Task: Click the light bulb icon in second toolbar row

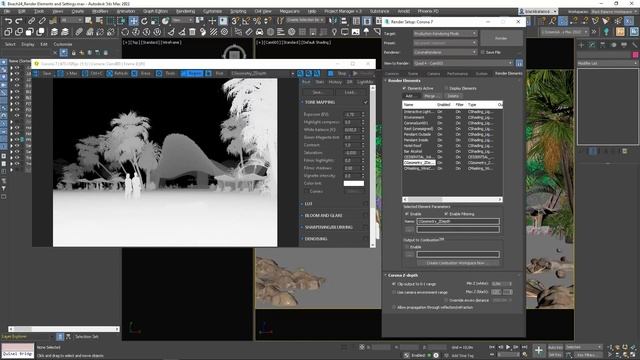Action: pos(334,32)
